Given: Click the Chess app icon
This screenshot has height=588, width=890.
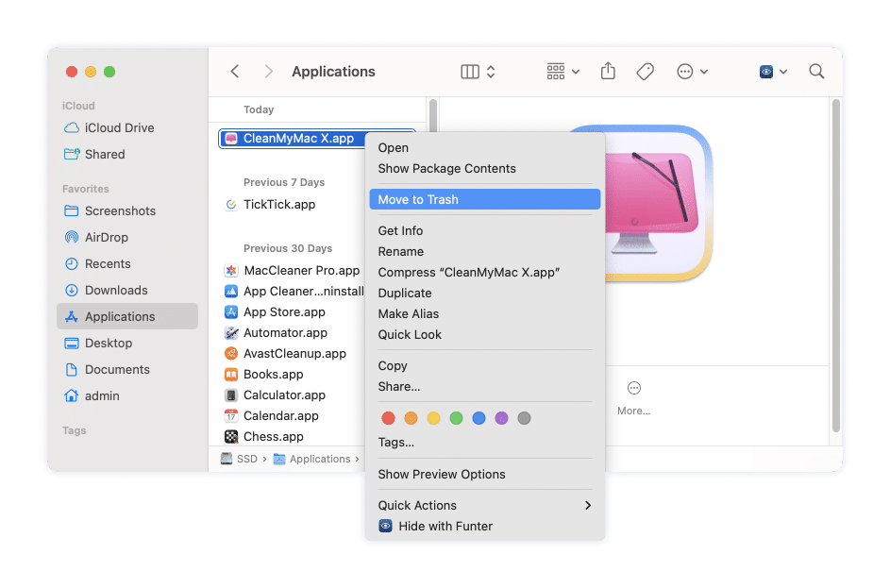Looking at the screenshot, I should point(231,436).
